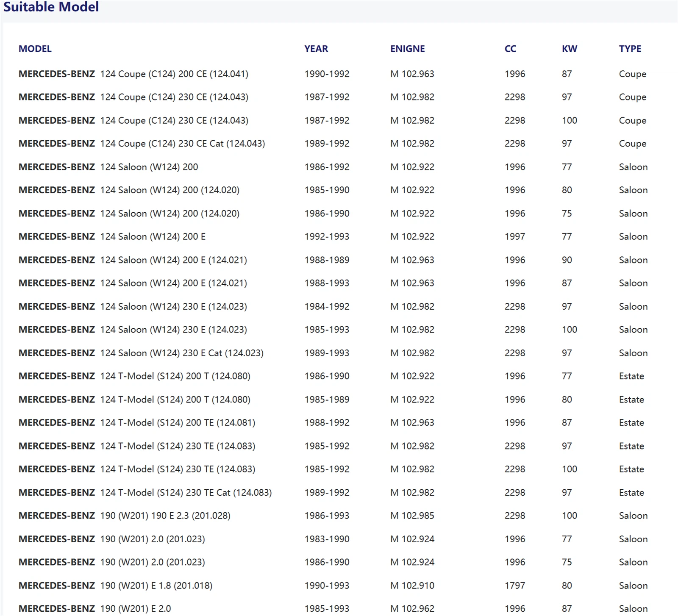Image resolution: width=678 pixels, height=616 pixels.
Task: Select model 124 Coupe 230 CE Cat (124.043)
Action: click(x=183, y=144)
